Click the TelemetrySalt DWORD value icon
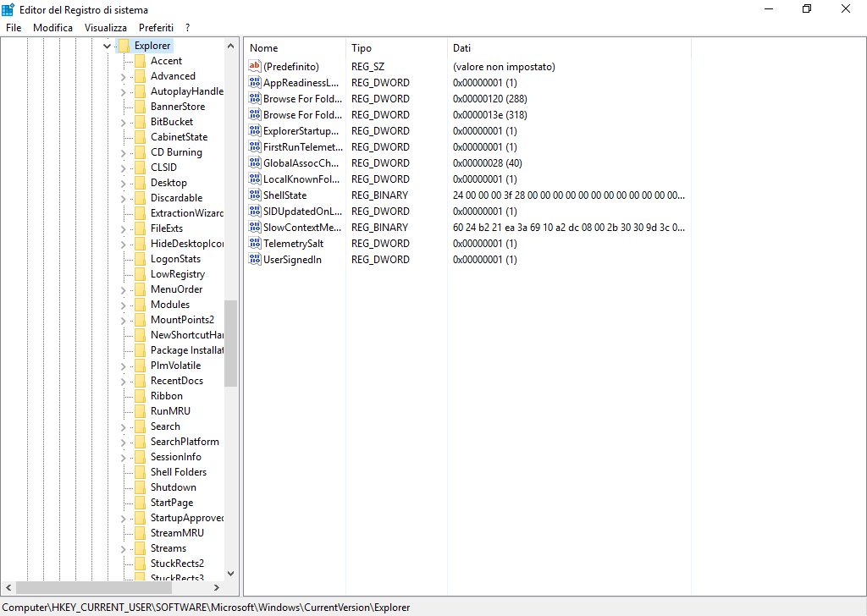The width and height of the screenshot is (867, 616). coord(255,244)
